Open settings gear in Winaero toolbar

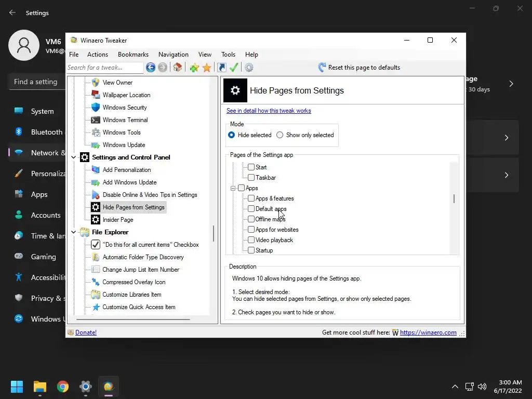pyautogui.click(x=249, y=68)
